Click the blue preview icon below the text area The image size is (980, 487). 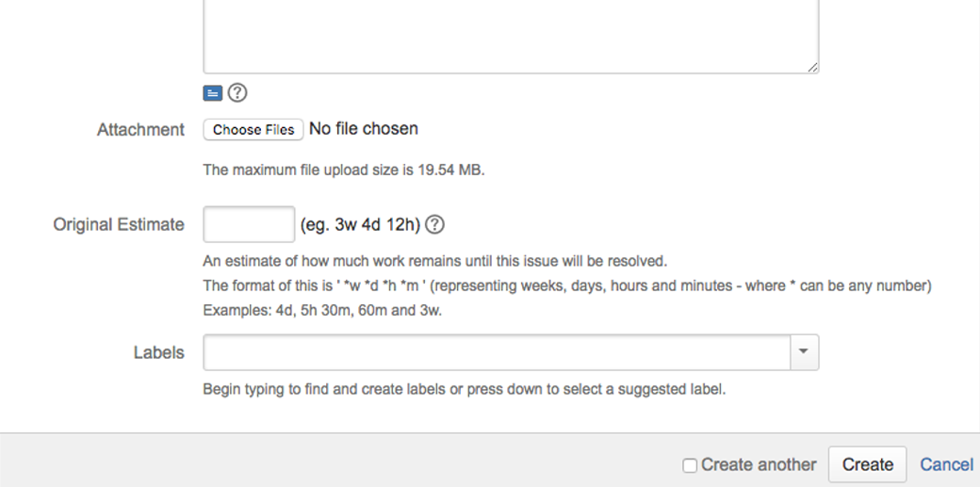212,93
